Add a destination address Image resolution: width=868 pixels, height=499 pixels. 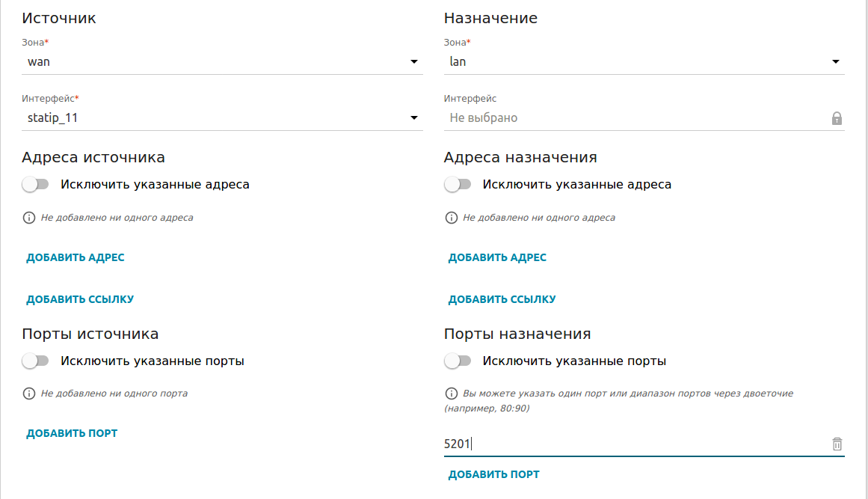click(x=497, y=258)
